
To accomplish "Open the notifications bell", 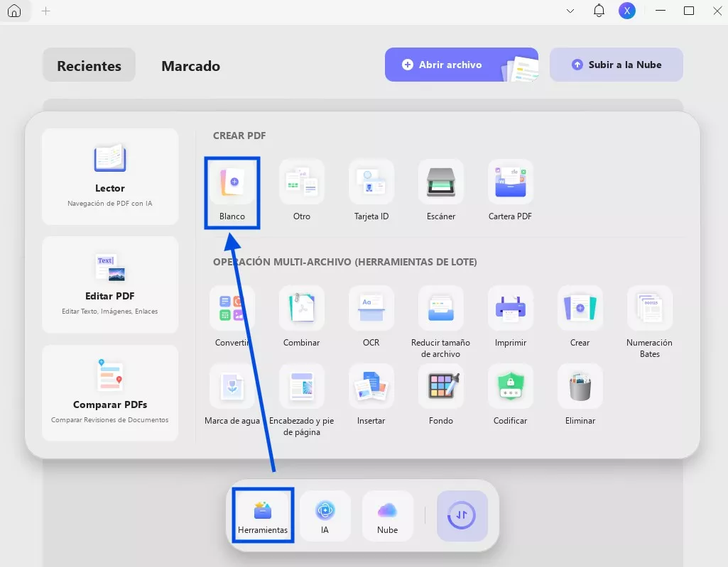I will pos(599,11).
